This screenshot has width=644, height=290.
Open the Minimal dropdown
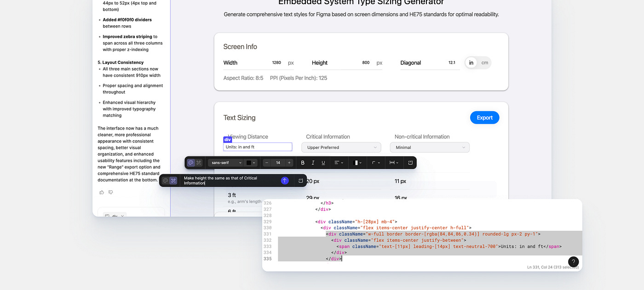[430, 148]
